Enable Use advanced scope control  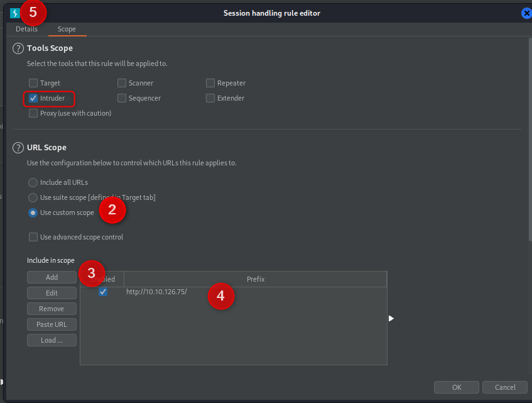33,237
